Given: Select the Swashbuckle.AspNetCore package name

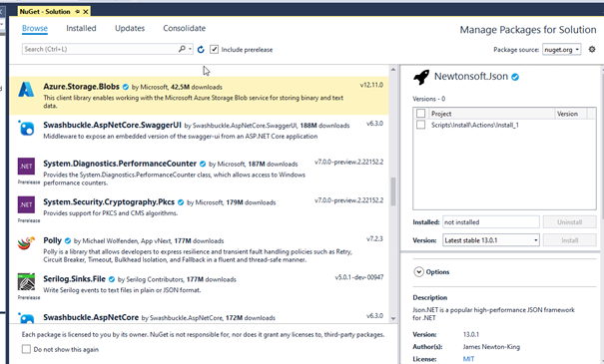Looking at the screenshot, I should point(91,317).
